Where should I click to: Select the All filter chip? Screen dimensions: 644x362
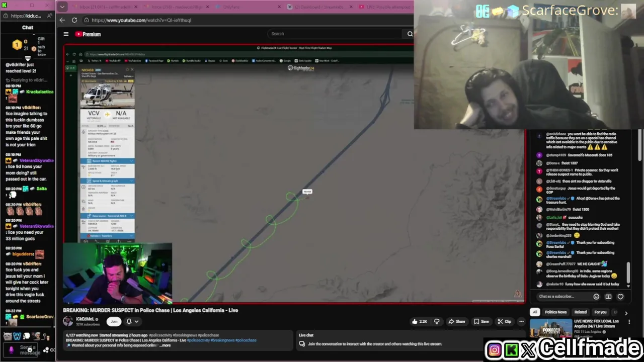(x=535, y=312)
